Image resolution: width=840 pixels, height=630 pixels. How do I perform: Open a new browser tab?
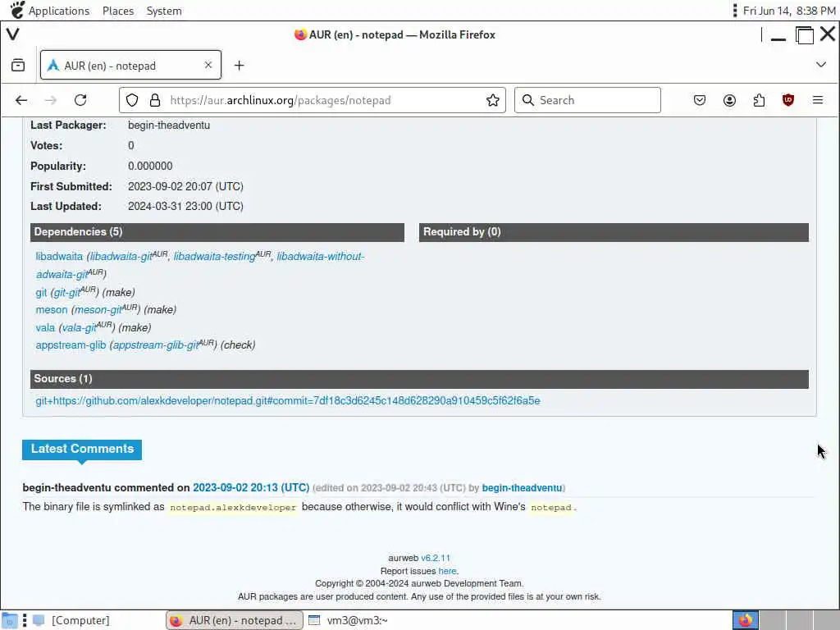tap(239, 66)
